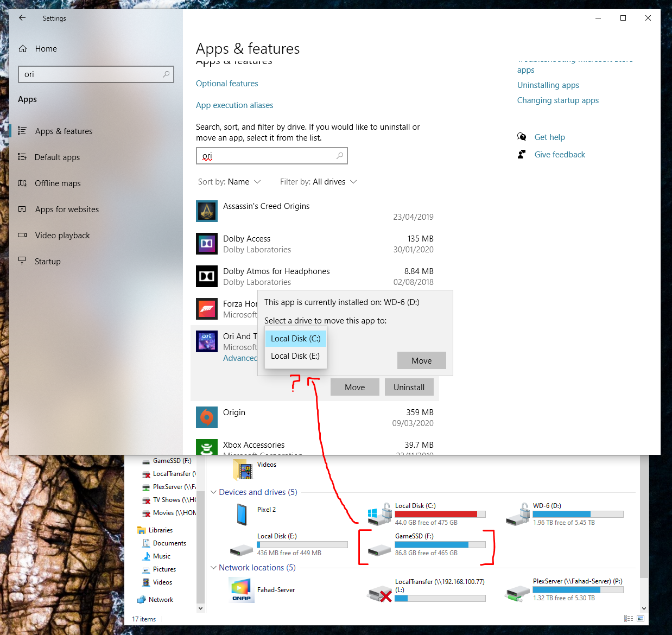This screenshot has height=635, width=672.
Task: Select the Xbox Accessories app icon
Action: click(207, 447)
